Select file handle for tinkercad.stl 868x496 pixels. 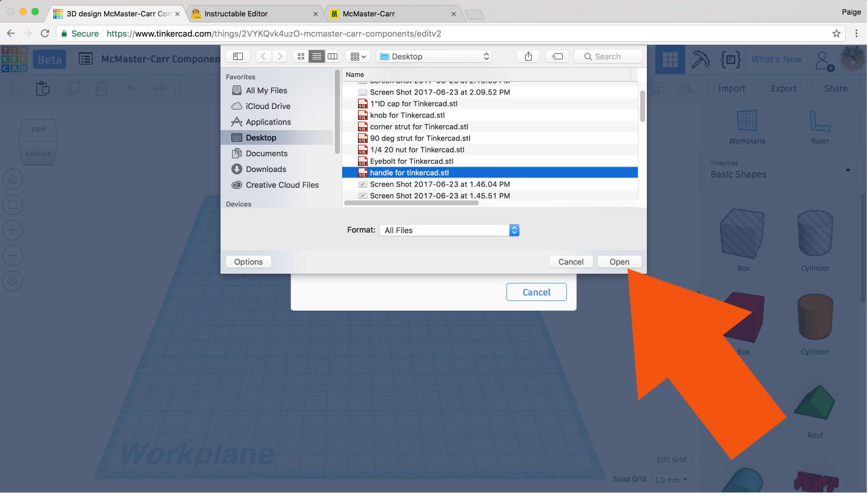pos(489,173)
